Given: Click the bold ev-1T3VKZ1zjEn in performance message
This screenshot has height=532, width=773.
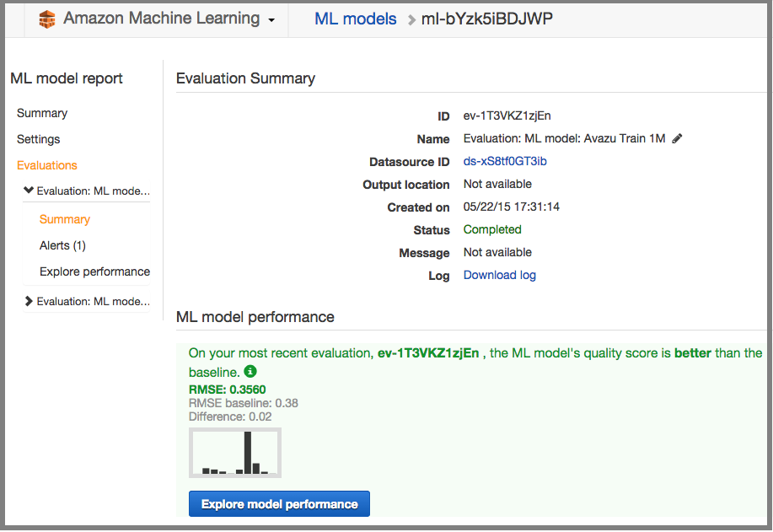Looking at the screenshot, I should (x=428, y=353).
